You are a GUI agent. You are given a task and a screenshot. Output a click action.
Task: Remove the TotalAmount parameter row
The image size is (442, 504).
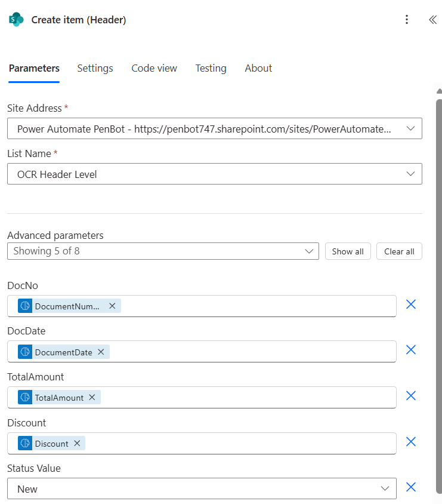point(410,396)
